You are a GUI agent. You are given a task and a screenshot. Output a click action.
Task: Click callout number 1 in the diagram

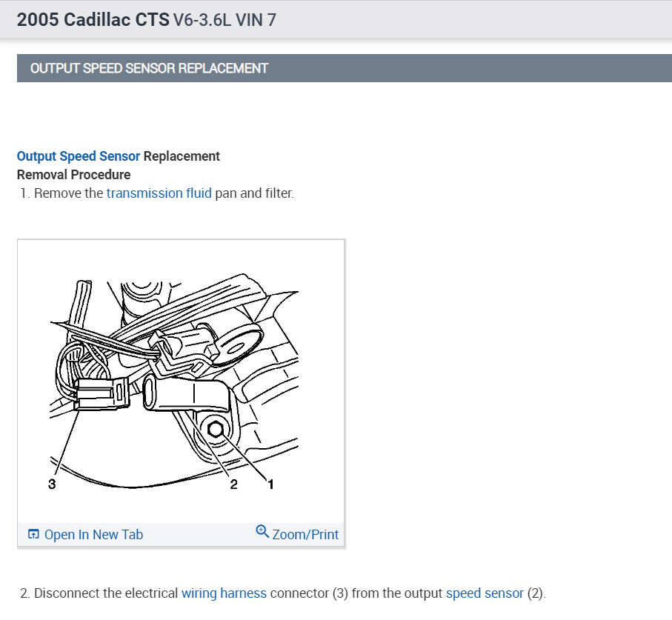click(270, 484)
